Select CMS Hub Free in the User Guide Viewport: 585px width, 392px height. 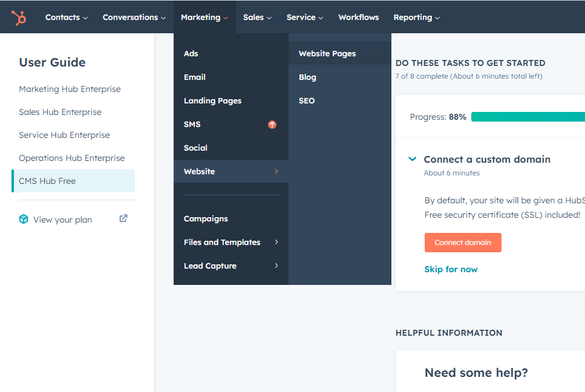73,181
